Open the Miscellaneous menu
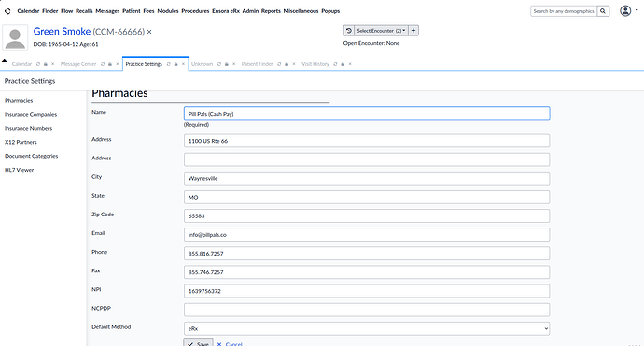Viewport: 644px width, 346px height. (x=301, y=11)
